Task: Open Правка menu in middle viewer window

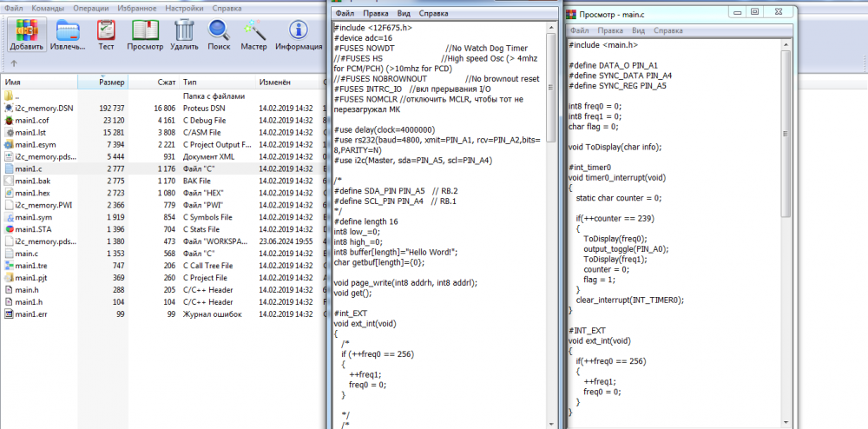Action: coord(375,13)
